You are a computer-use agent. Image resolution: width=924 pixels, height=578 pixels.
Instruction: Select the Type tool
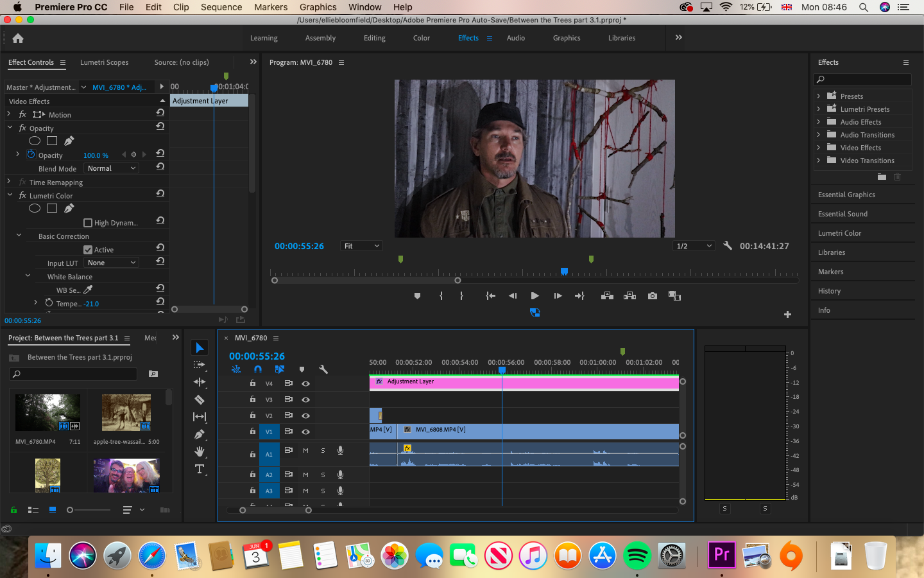pos(200,469)
